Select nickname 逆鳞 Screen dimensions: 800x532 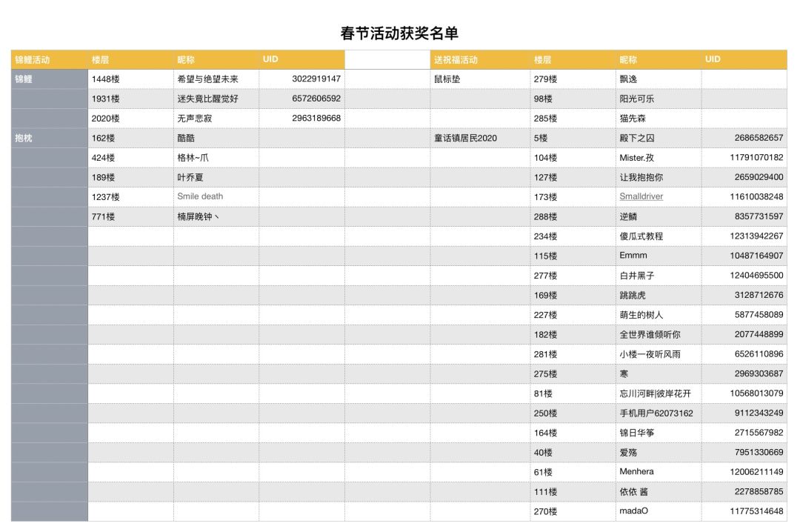point(628,216)
